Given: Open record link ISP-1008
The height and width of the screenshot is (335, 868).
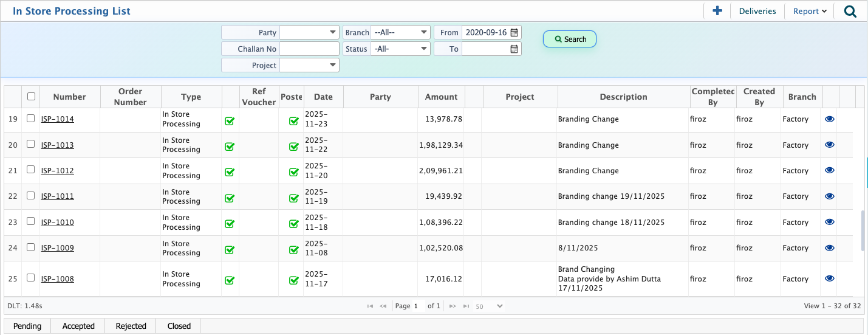Looking at the screenshot, I should click(x=58, y=279).
